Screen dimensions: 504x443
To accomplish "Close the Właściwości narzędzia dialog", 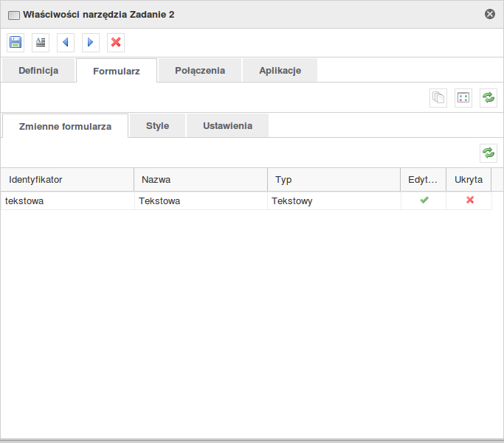I will tap(490, 14).
